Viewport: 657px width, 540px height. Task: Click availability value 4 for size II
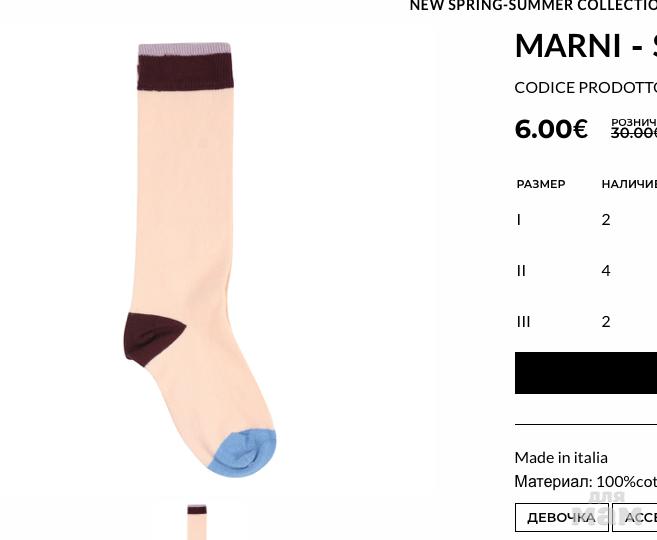coord(606,271)
